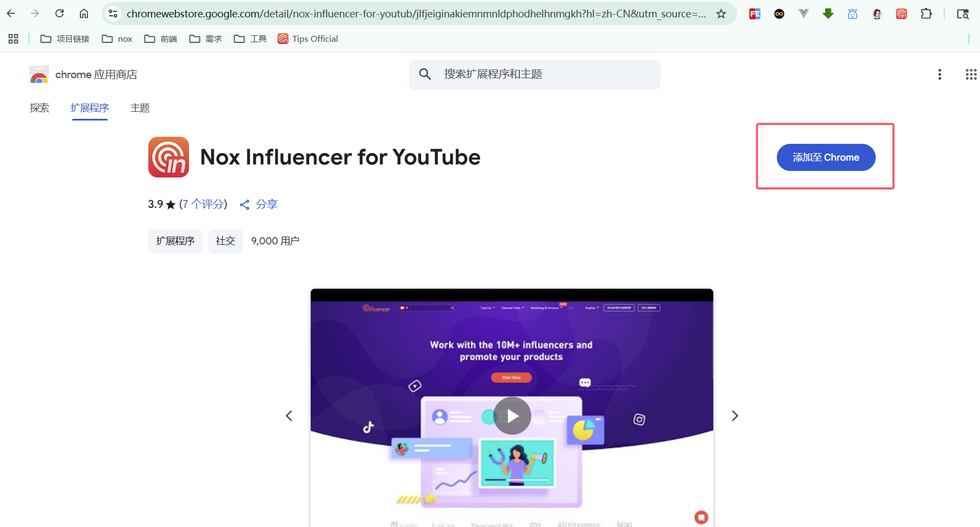This screenshot has height=527, width=980.
Task: Show next screenshot in carousel
Action: (734, 416)
